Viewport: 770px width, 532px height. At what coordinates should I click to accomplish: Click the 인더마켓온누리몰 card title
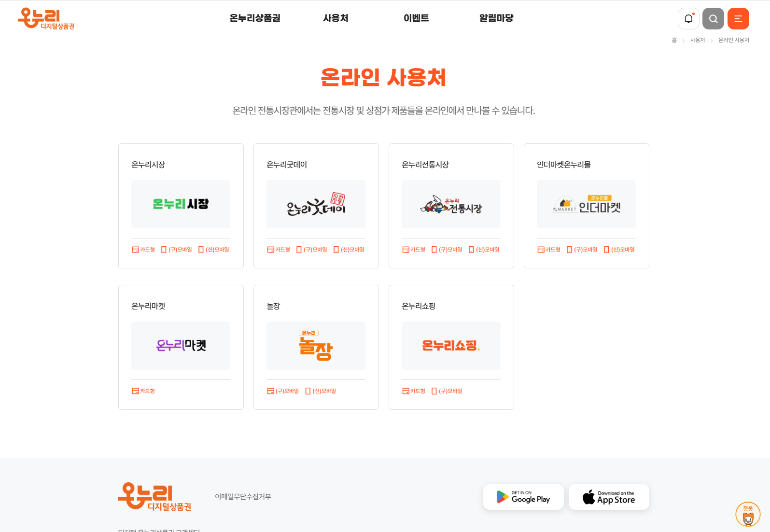point(564,165)
